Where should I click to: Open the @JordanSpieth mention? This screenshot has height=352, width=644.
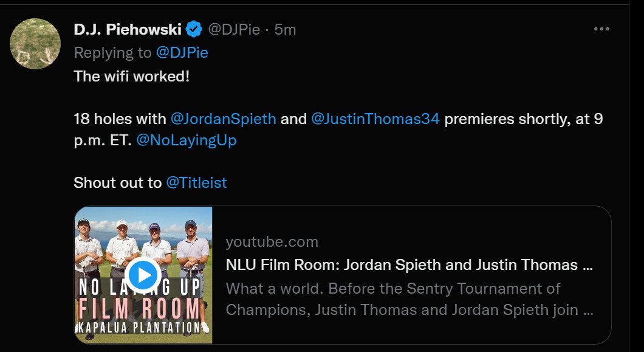pyautogui.click(x=223, y=119)
